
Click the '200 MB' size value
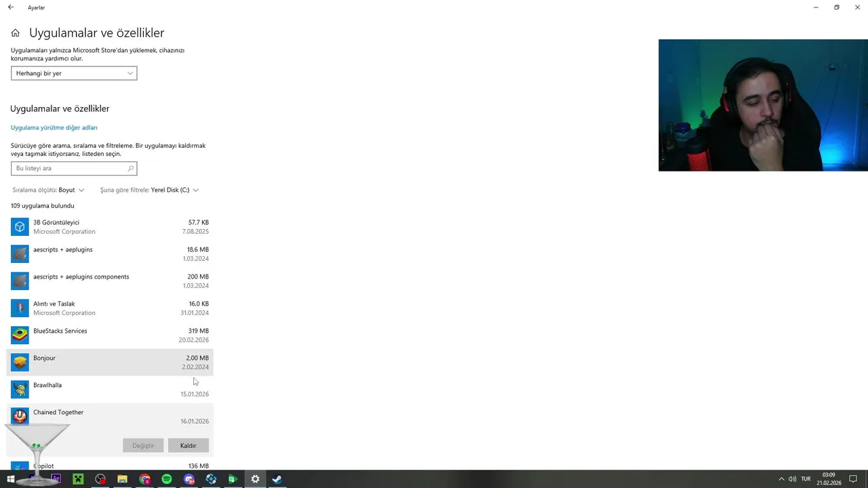tap(198, 277)
